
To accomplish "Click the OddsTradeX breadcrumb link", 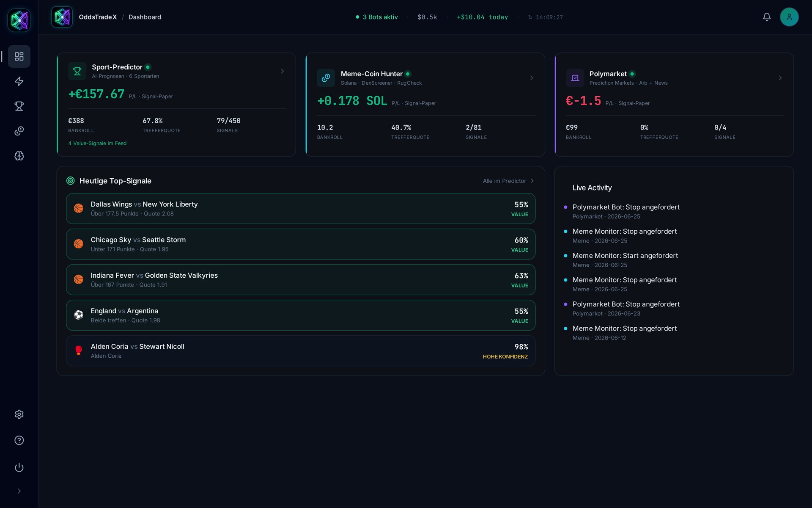I will click(98, 17).
